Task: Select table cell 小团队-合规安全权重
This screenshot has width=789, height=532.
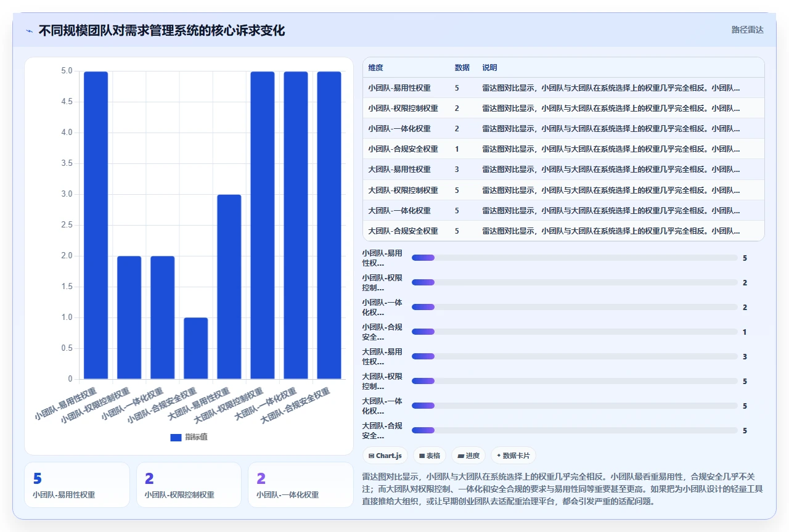Action: pyautogui.click(x=403, y=149)
